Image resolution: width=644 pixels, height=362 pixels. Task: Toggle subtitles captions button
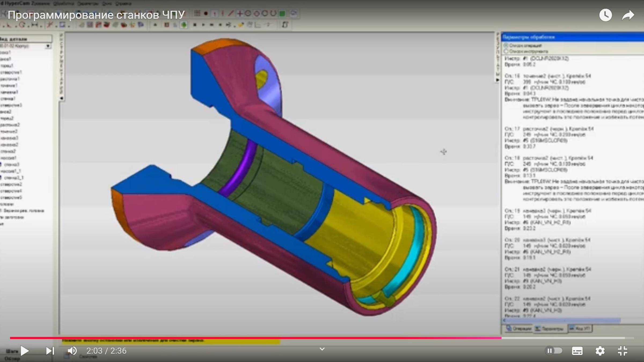(x=577, y=351)
